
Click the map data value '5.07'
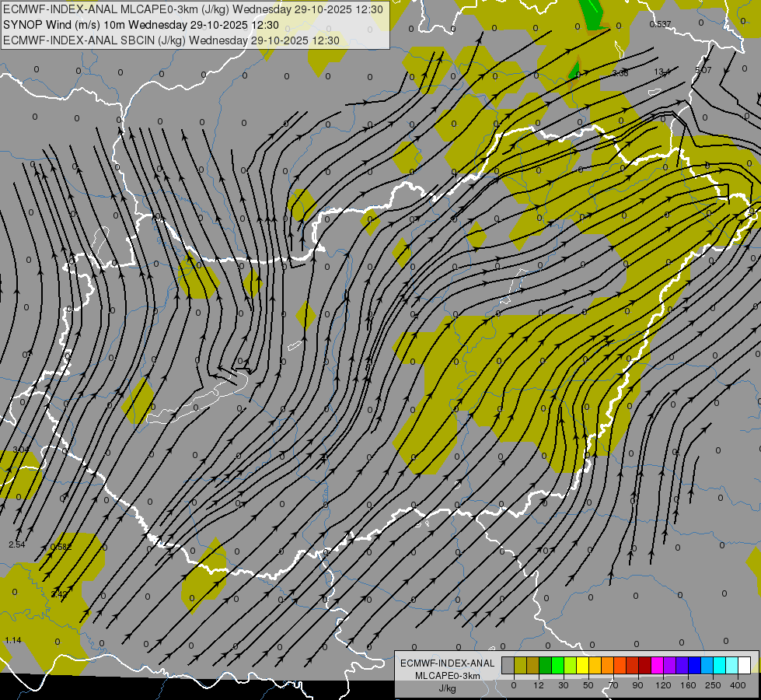tap(703, 71)
